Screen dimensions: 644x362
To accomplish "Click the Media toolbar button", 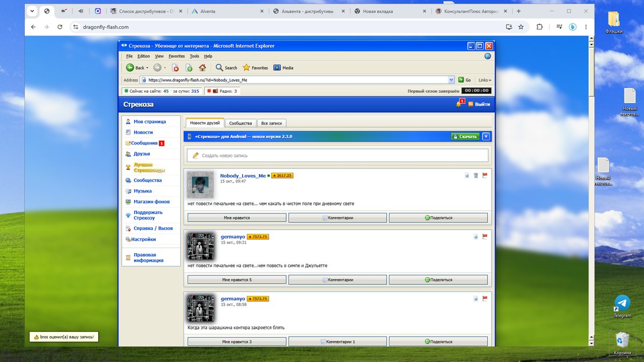I will pos(283,68).
